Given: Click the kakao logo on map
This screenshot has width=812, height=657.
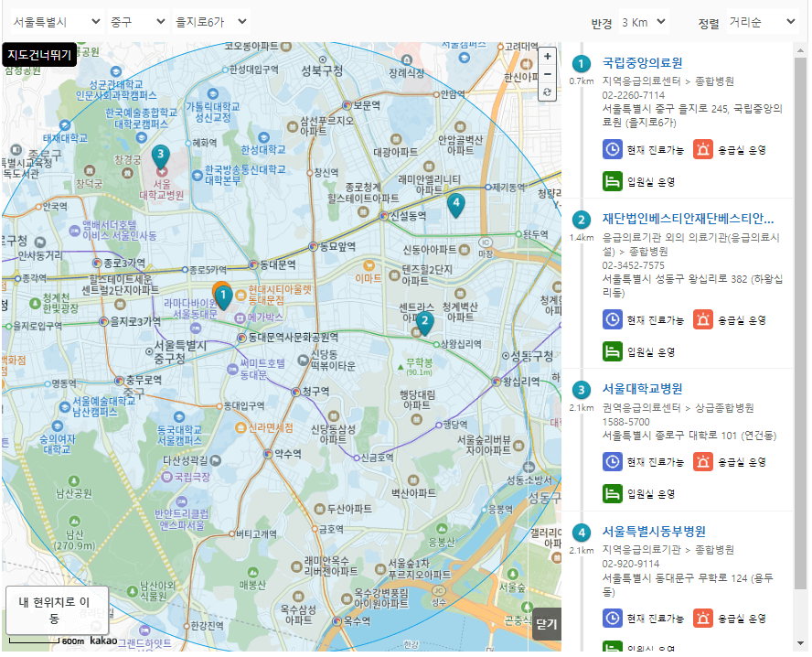Looking at the screenshot, I should [103, 641].
